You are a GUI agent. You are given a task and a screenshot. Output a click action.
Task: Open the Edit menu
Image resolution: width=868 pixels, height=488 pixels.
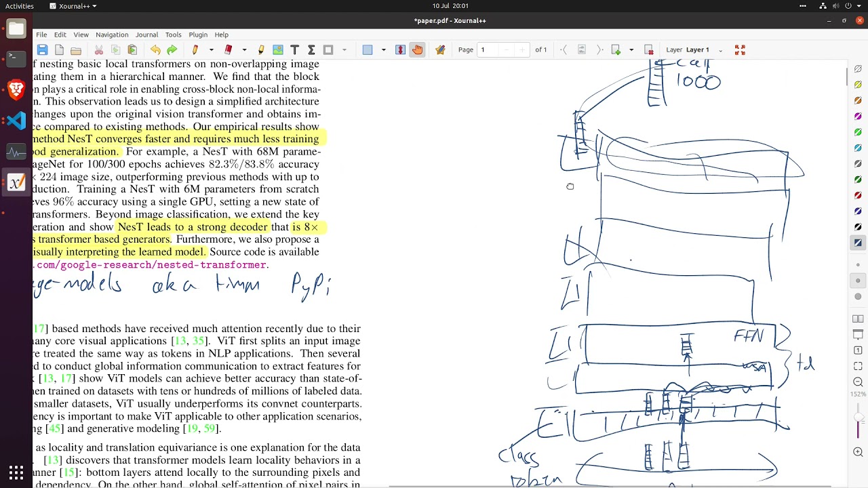60,35
